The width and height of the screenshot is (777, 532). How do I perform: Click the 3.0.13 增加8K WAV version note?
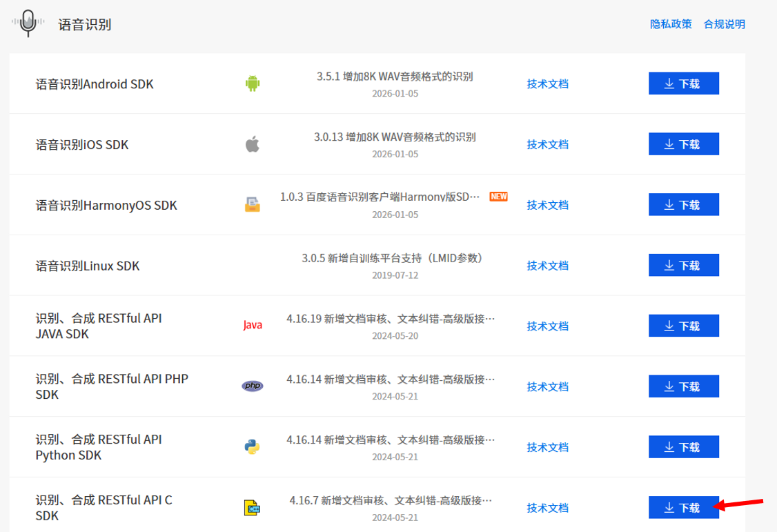pyautogui.click(x=395, y=137)
